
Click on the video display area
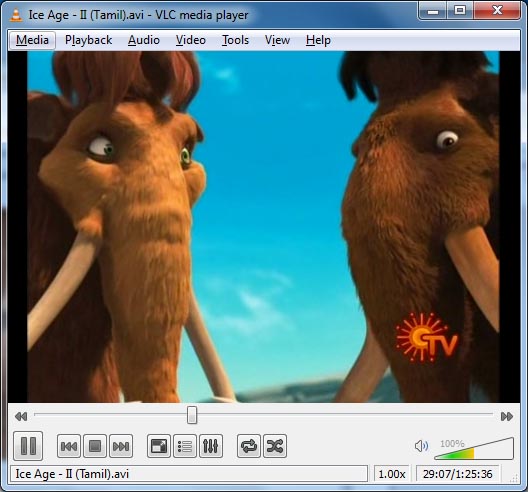click(x=264, y=227)
